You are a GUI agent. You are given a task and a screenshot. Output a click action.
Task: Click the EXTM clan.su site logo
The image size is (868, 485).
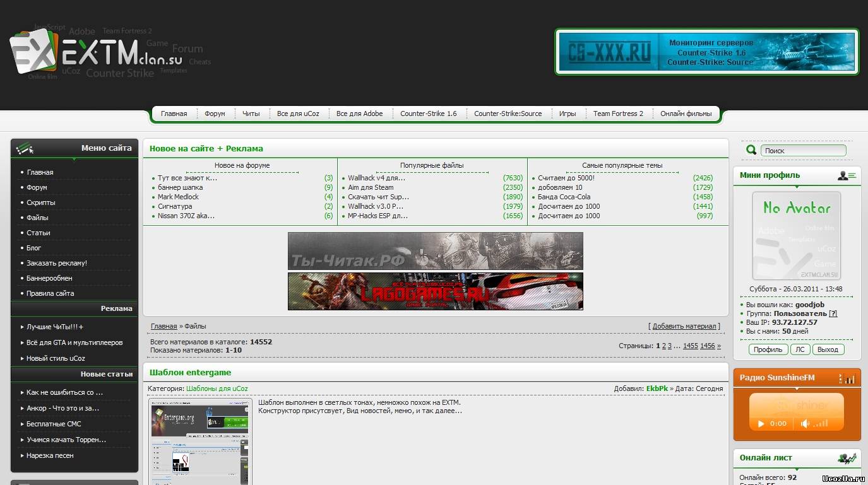(95, 56)
